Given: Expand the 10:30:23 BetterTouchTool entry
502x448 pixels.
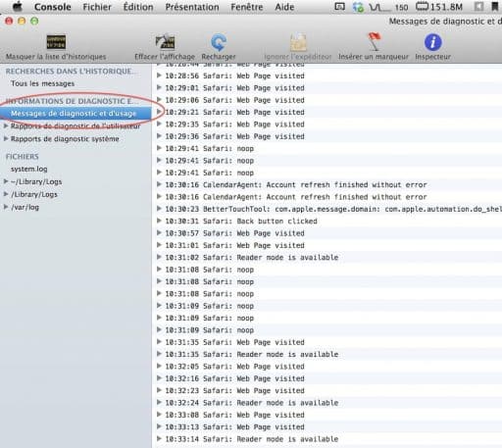Looking at the screenshot, I should (159, 209).
